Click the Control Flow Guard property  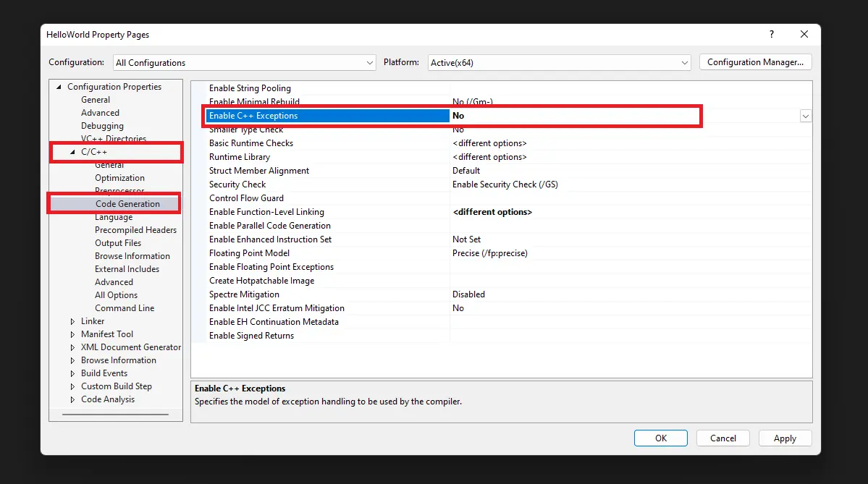coord(246,198)
